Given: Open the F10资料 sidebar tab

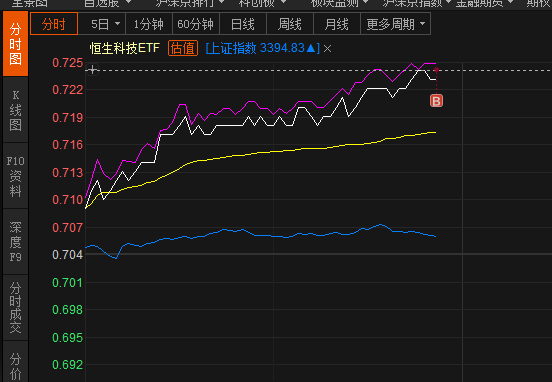Looking at the screenshot, I should (15, 176).
